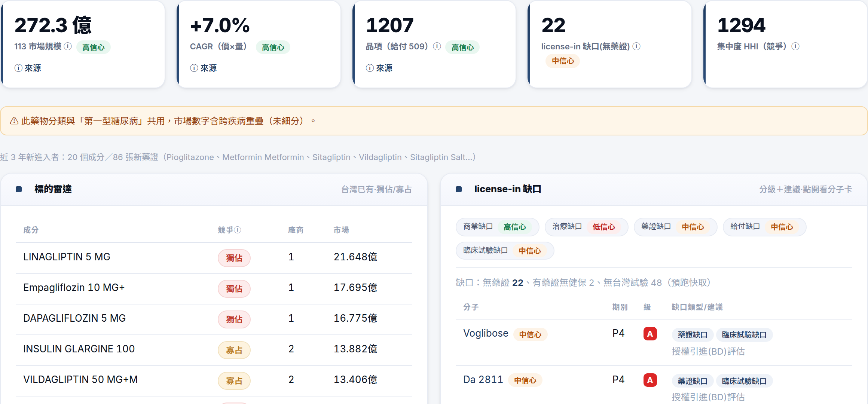
Task: Click 21.648億 market value cell
Action: point(355,257)
